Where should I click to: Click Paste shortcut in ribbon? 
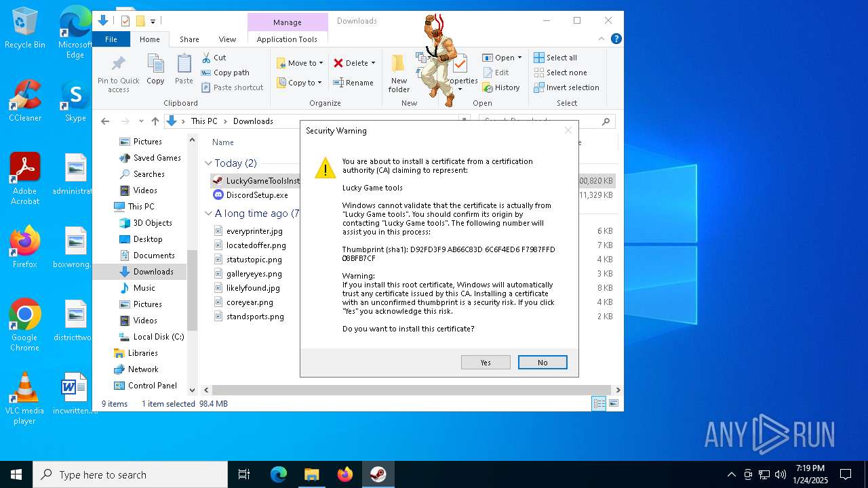pos(233,87)
